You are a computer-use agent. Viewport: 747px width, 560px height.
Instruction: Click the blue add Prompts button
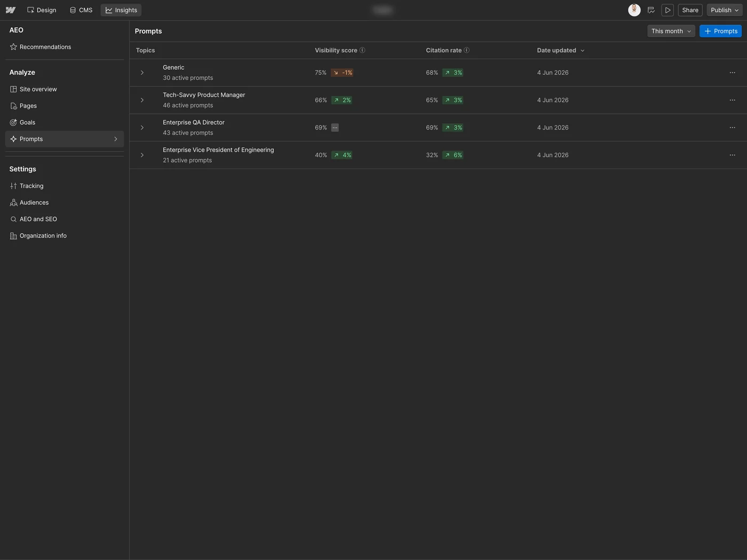tap(720, 31)
